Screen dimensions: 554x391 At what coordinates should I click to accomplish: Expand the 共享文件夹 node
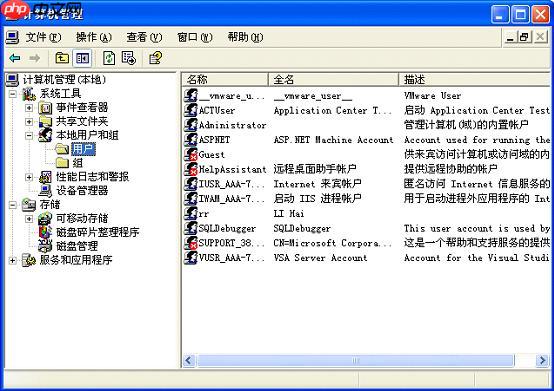click(x=29, y=122)
